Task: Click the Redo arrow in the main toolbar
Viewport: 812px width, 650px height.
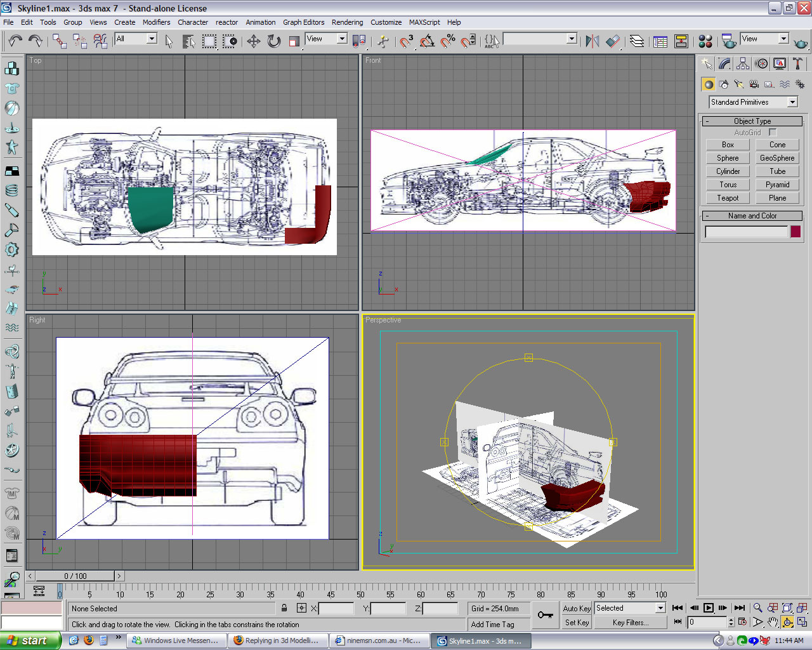Action: pos(36,41)
